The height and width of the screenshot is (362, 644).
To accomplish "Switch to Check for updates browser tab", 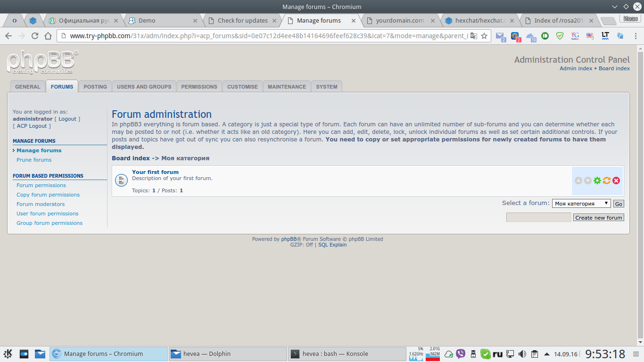I will [242, 21].
